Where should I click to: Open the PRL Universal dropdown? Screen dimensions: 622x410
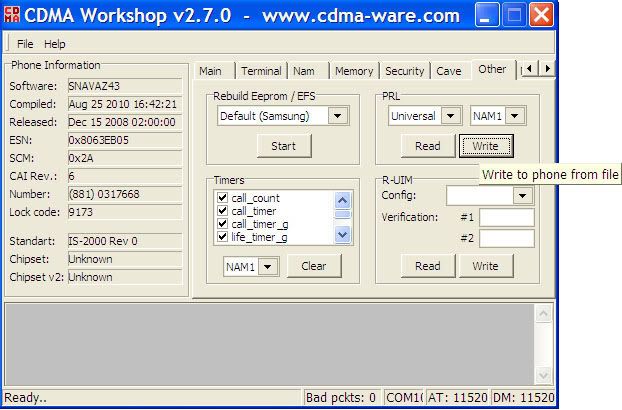[451, 116]
